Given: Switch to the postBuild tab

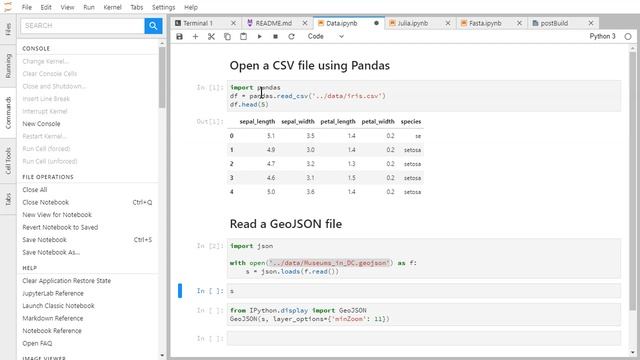Looking at the screenshot, I should point(554,23).
